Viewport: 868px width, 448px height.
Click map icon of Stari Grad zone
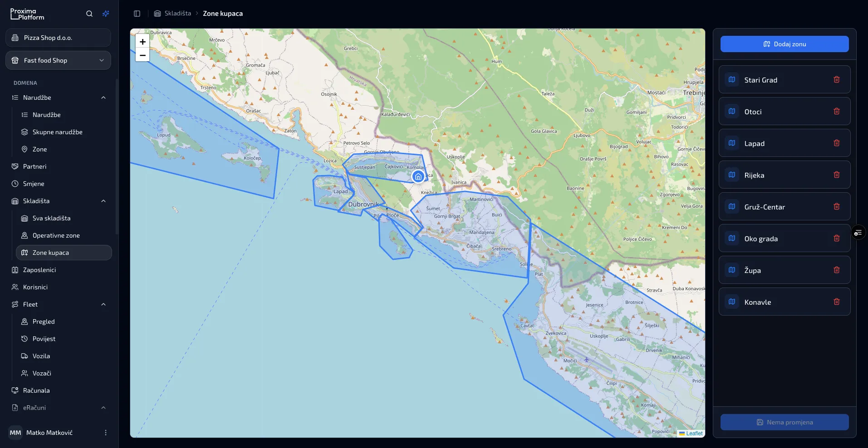pyautogui.click(x=732, y=80)
